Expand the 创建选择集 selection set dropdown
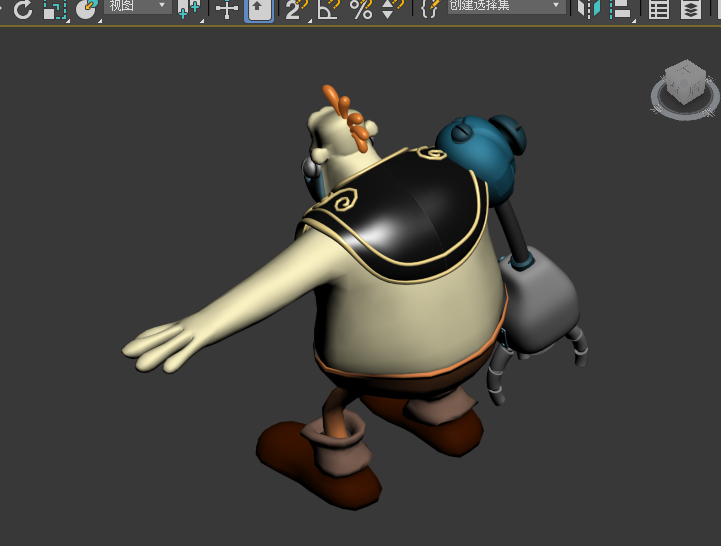The width and height of the screenshot is (721, 546). (505, 6)
